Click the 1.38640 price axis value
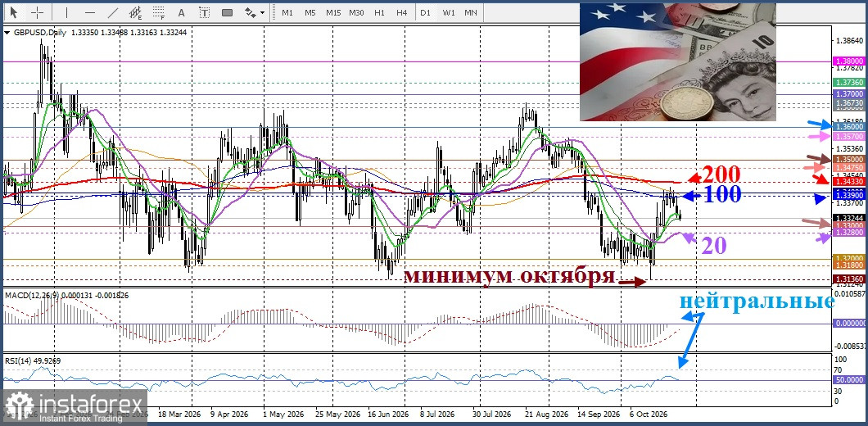 pyautogui.click(x=848, y=41)
